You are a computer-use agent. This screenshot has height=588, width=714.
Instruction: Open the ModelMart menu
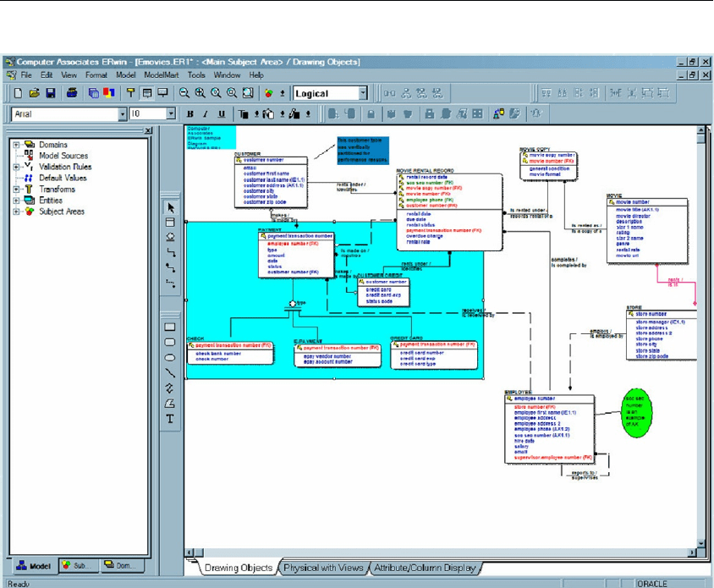tap(162, 75)
